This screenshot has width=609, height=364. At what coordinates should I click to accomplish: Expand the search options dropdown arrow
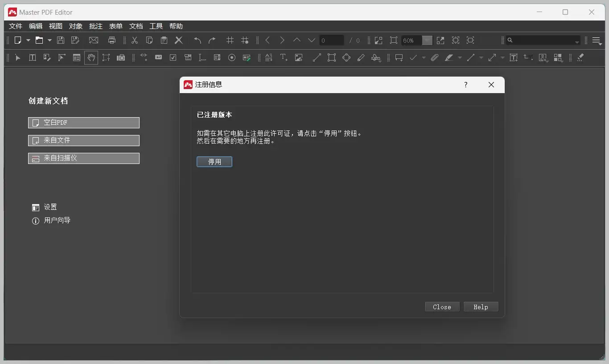point(577,41)
